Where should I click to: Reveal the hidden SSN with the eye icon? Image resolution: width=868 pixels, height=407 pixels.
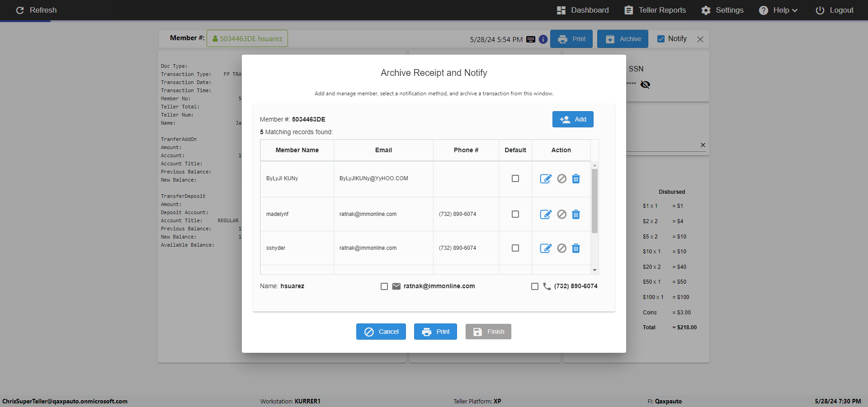tap(645, 84)
